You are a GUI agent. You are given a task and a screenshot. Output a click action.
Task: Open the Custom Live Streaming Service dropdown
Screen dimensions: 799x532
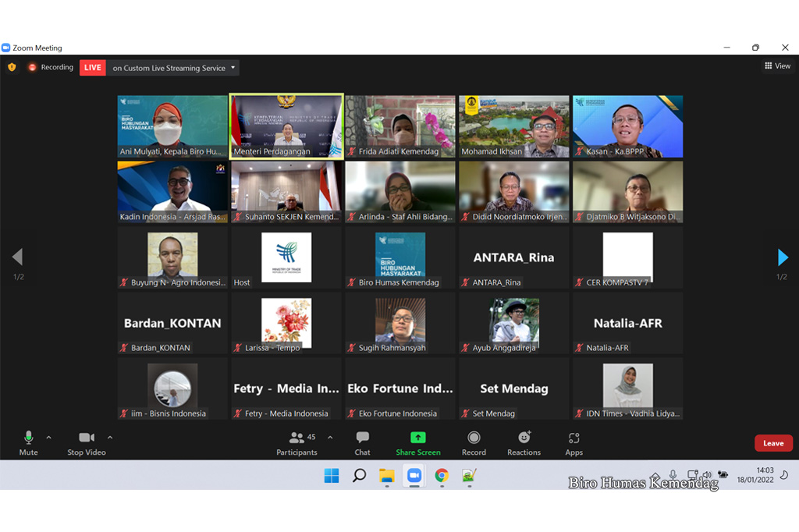[x=173, y=68]
